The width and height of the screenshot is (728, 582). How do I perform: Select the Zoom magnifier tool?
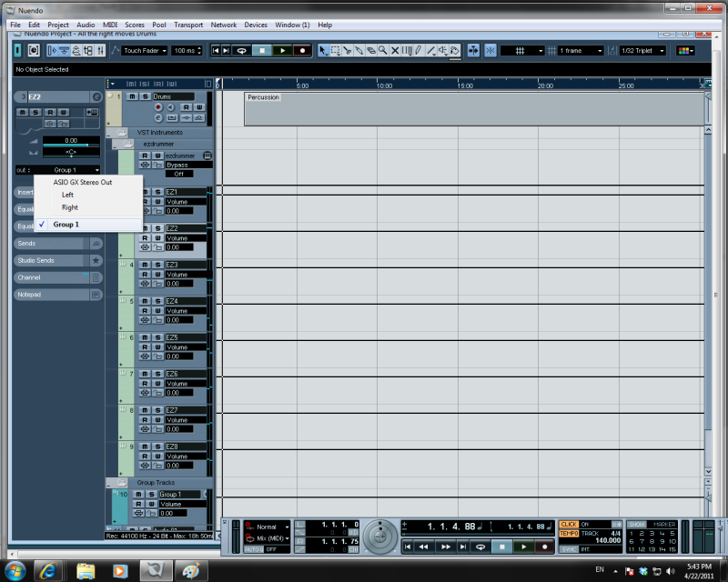(383, 51)
